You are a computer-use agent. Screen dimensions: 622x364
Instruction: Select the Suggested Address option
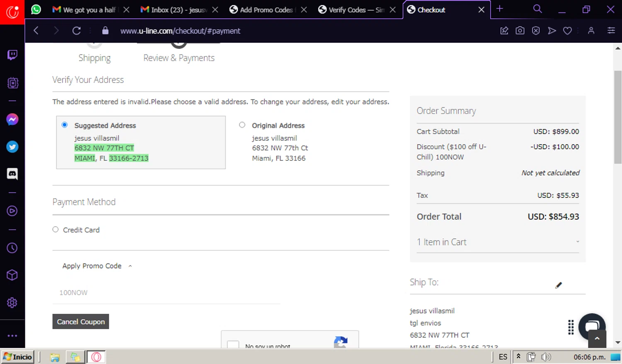click(x=65, y=125)
